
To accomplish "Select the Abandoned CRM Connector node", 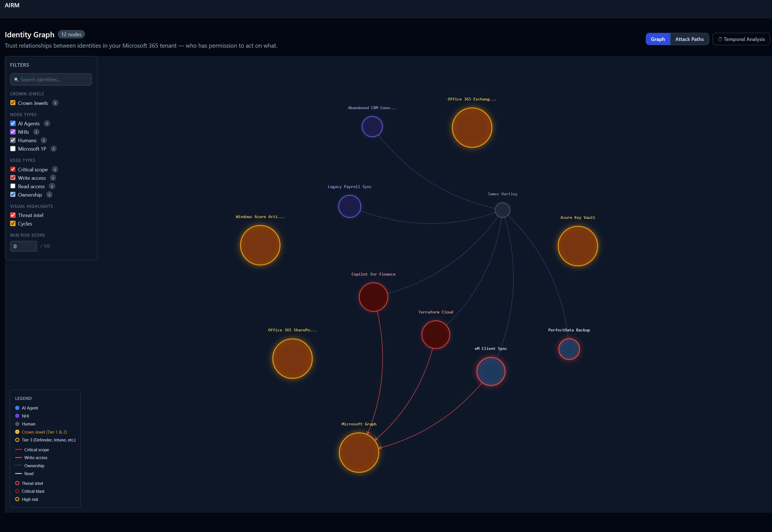I will coord(372,127).
